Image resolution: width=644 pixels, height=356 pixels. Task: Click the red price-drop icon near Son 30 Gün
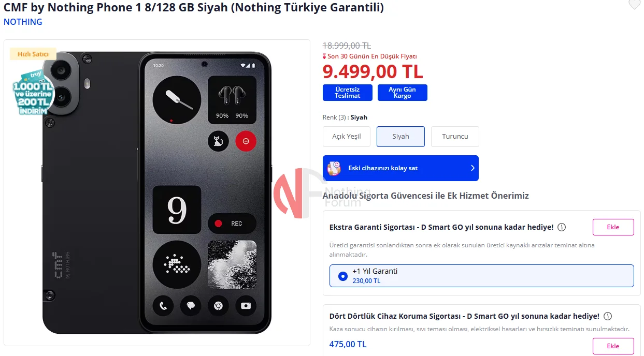coord(325,56)
